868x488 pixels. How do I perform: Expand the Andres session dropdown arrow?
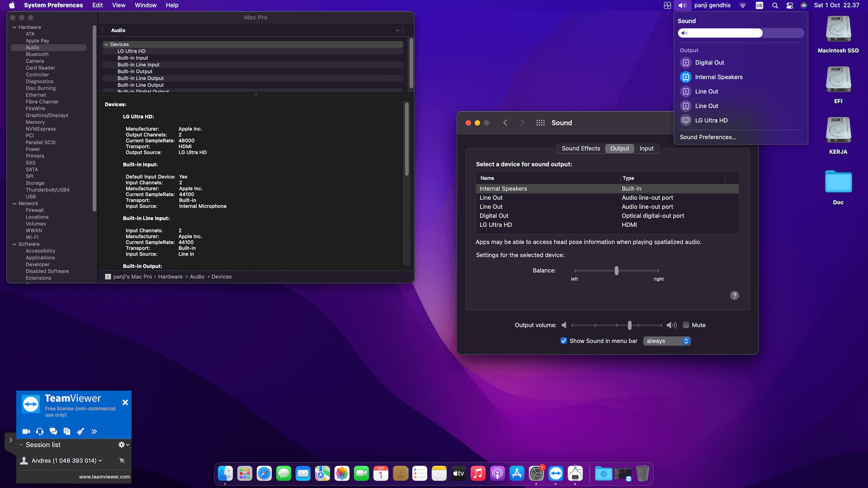(100, 460)
